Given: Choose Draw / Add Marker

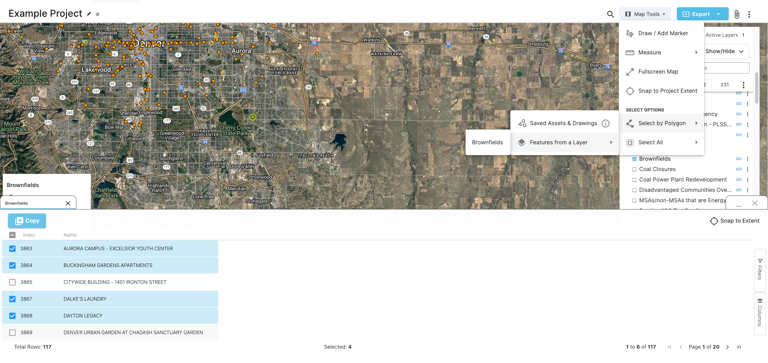Looking at the screenshot, I should (x=661, y=33).
